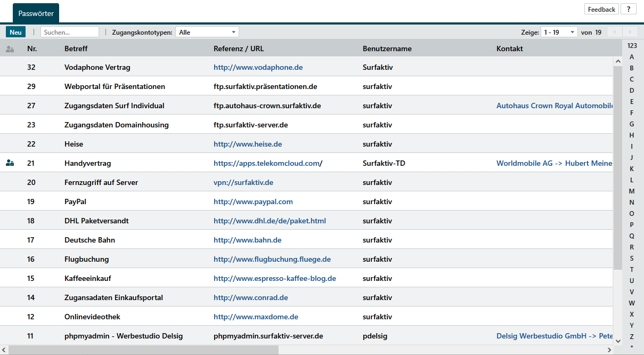Sort by Benutzername column header
Screen dimensions: 644x355
[387, 49]
